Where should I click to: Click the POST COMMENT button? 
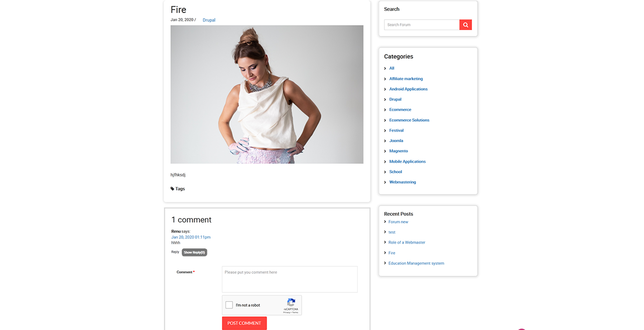[244, 323]
